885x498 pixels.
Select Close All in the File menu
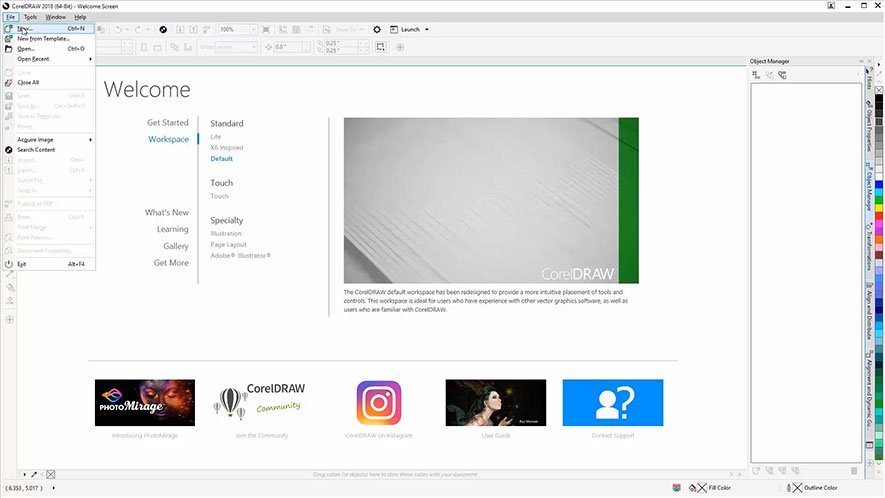28,82
